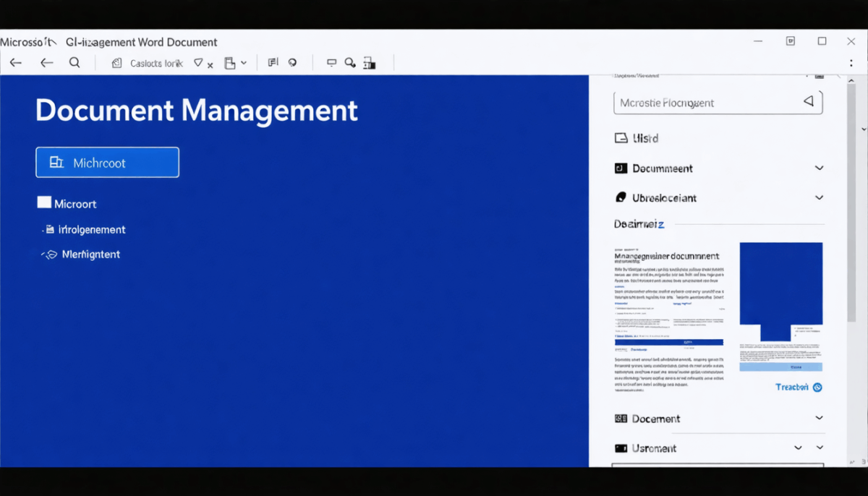Select the 'Microort' item in blue panel
Image resolution: width=868 pixels, height=496 pixels.
75,204
